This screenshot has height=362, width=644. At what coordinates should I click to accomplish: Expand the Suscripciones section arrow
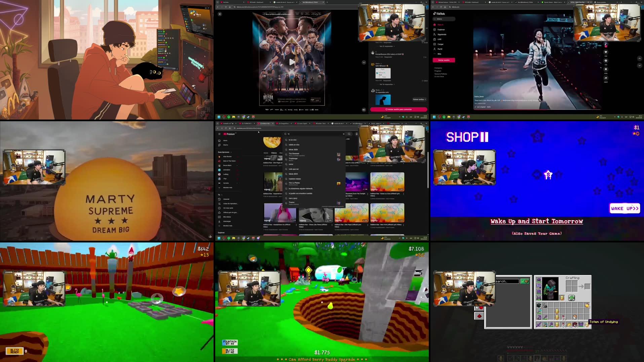click(x=231, y=152)
